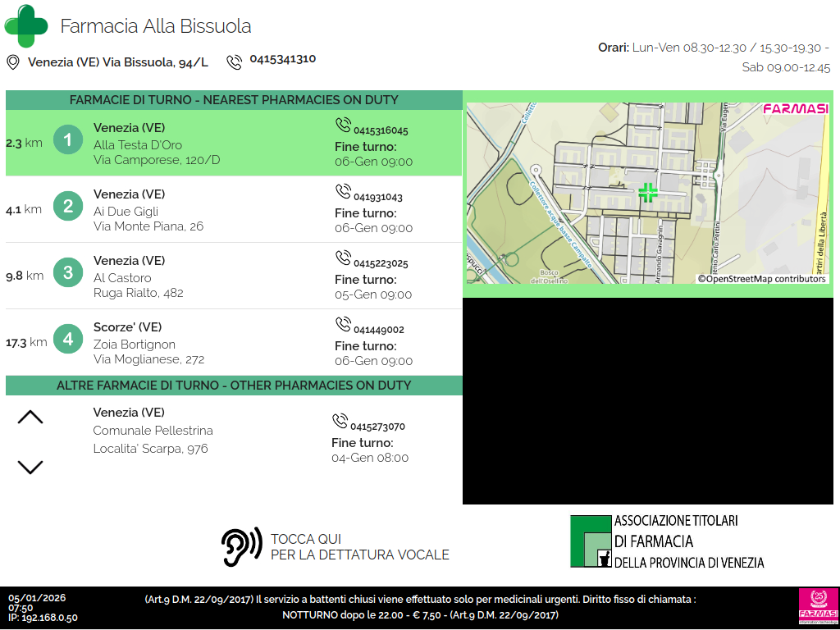Tap the Zoia Bortignon pharmacy name
Screen dimensions: 840x630
(x=135, y=345)
